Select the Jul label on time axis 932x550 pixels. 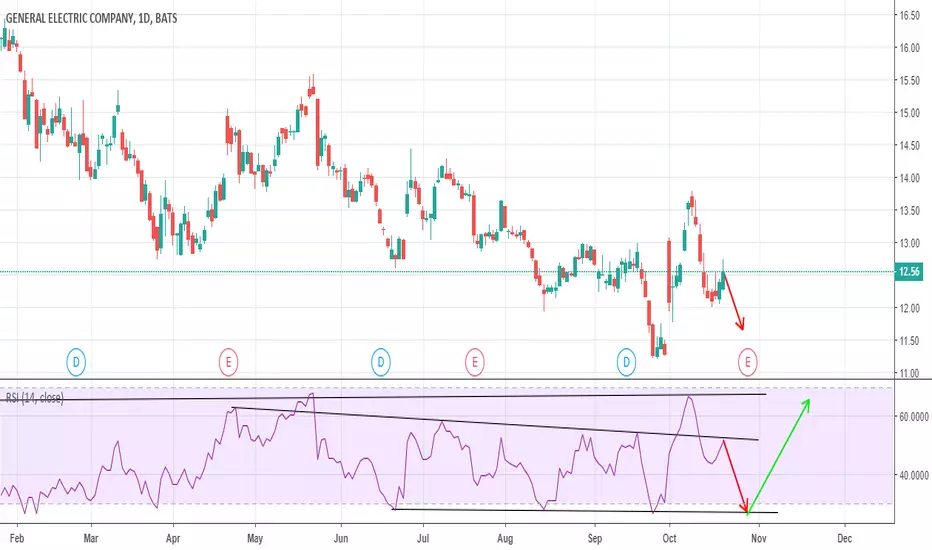[423, 538]
